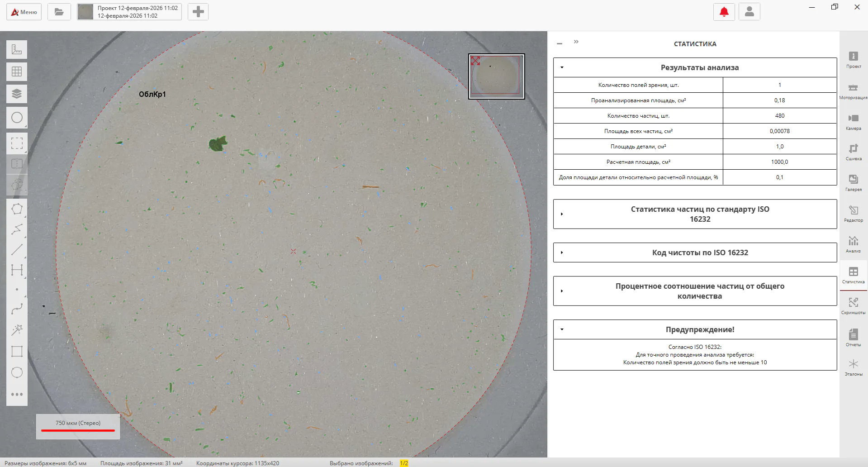The image size is (868, 467).
Task: Select the layers tool icon
Action: tap(17, 94)
